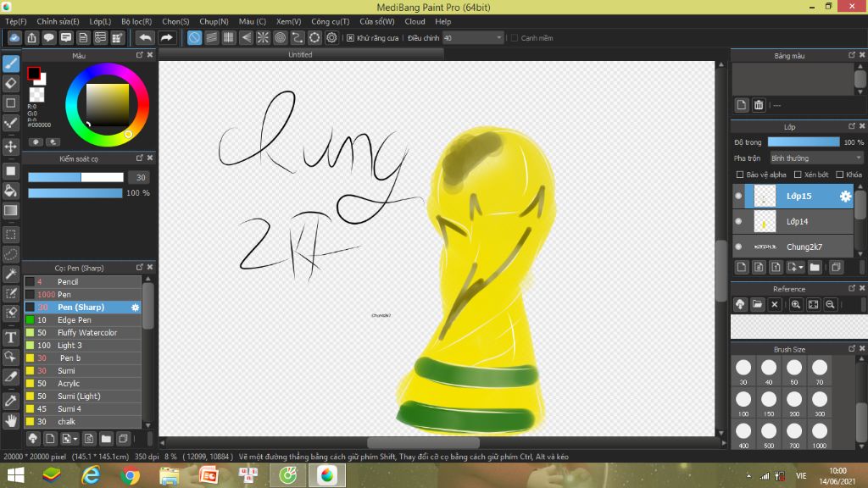The height and width of the screenshot is (488, 868).
Task: Adjust brush opacity 100 % slider
Action: pyautogui.click(x=75, y=193)
